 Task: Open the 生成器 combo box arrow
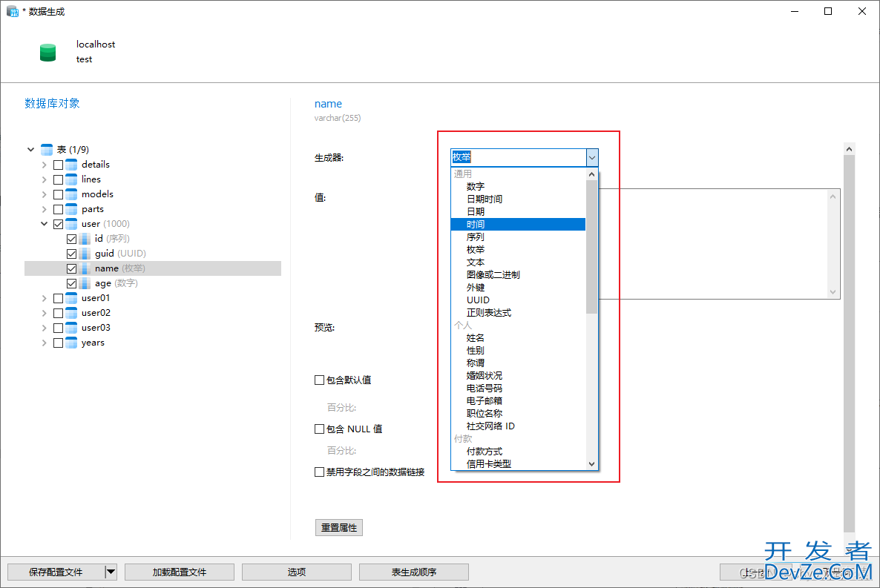point(592,158)
